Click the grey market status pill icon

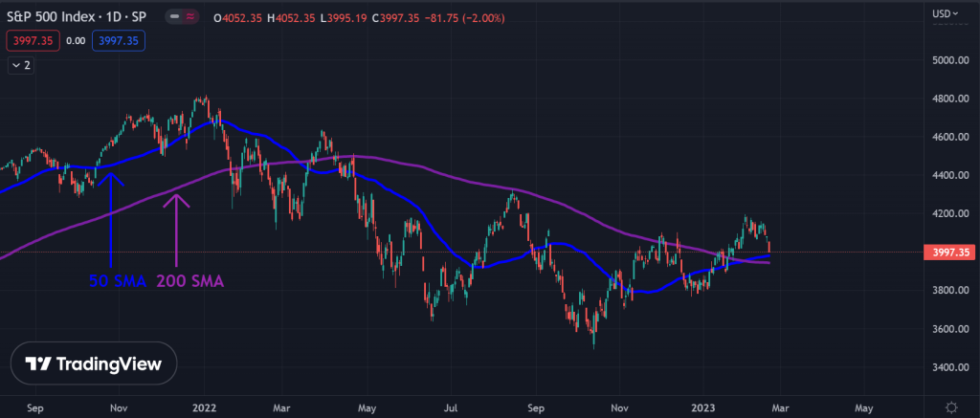click(x=175, y=17)
